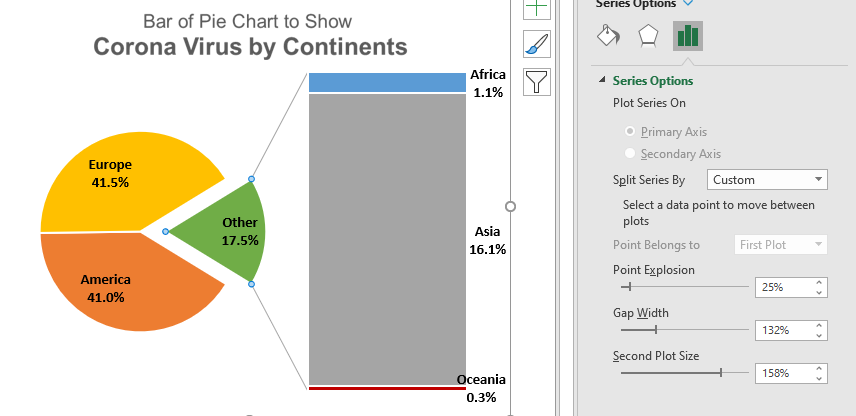Open the Chart Styles paintbrush icon
Image resolution: width=856 pixels, height=416 pixels.
(x=537, y=44)
